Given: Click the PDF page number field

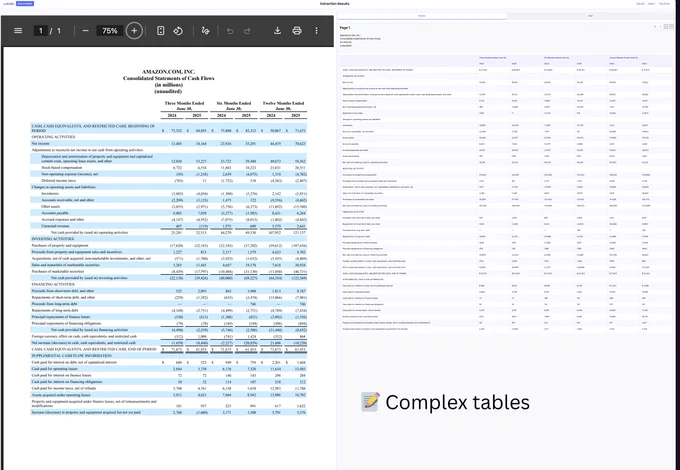Looking at the screenshot, I should (41, 31).
